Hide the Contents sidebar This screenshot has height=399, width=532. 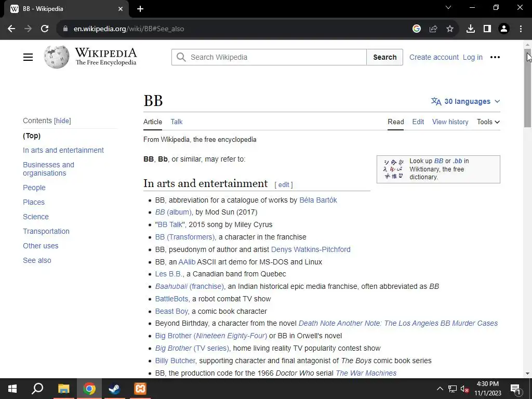coord(62,121)
